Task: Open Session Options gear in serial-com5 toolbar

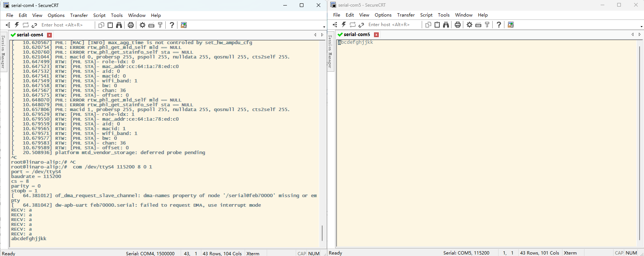Action: 469,25
